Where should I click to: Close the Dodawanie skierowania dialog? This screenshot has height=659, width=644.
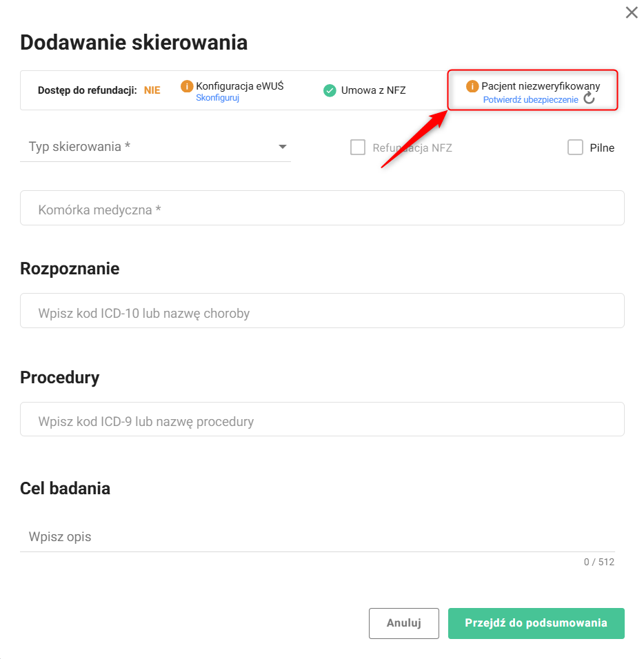point(631,12)
